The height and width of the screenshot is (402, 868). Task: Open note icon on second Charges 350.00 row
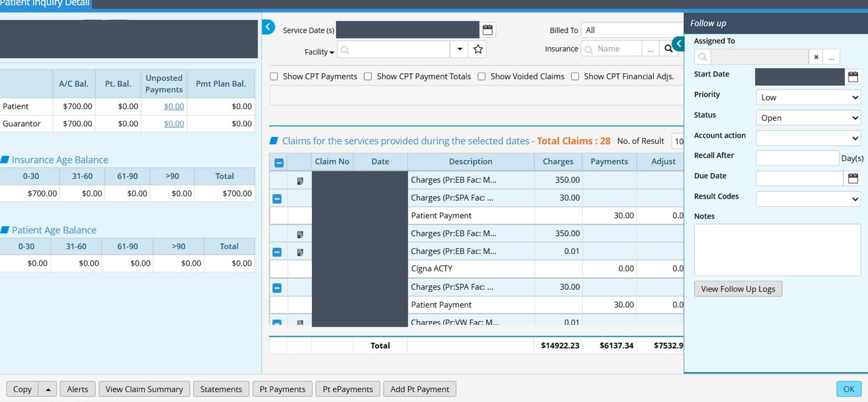[x=300, y=234]
